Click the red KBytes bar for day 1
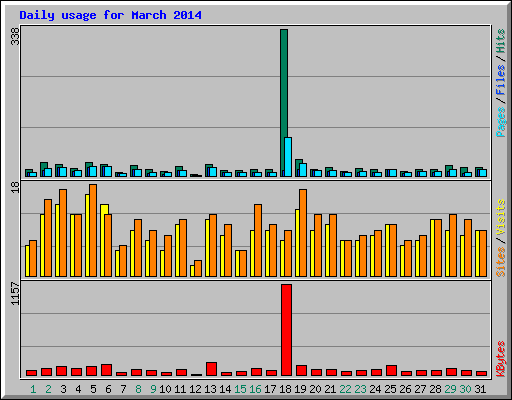The image size is (512, 400). [x=31, y=373]
